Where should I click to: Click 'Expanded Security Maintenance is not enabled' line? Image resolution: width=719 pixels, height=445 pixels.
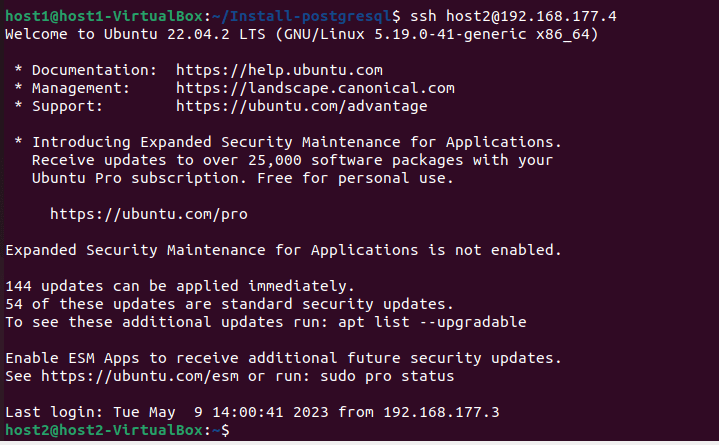(283, 250)
